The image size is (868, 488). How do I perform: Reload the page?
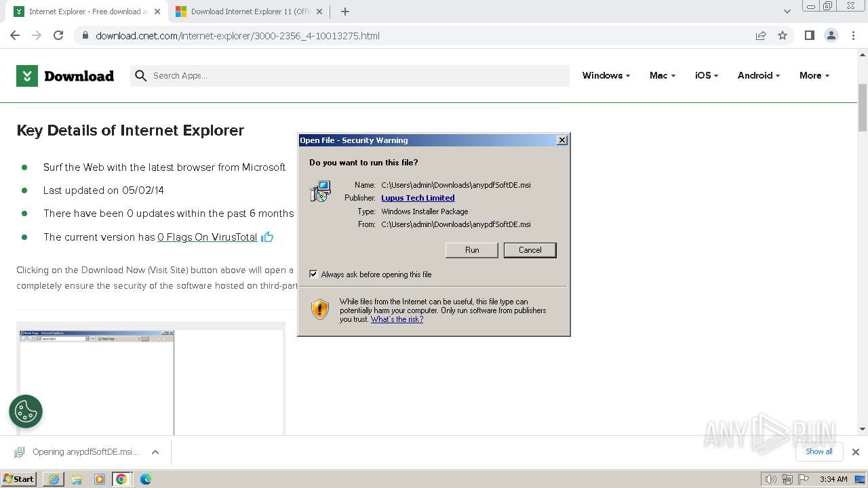pyautogui.click(x=58, y=35)
